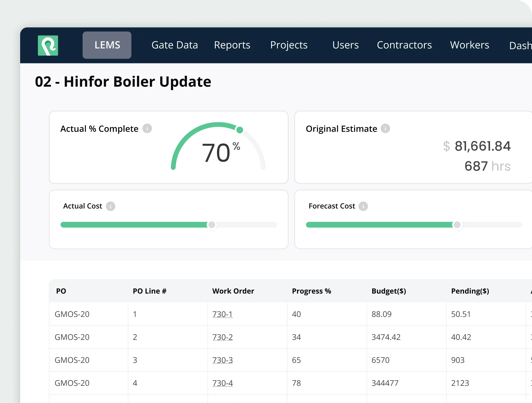Open work order 730-3 link
Viewport: 532px width, 403px height.
tap(222, 360)
